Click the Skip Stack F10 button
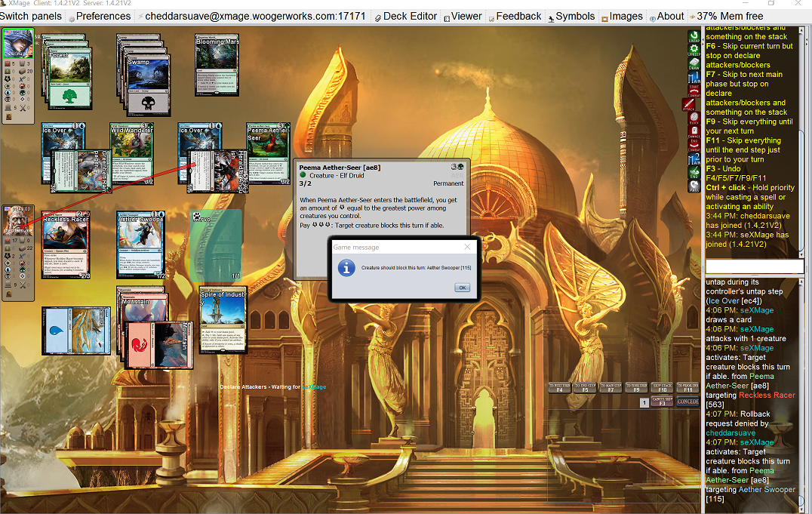Image resolution: width=812 pixels, height=514 pixels. click(x=663, y=387)
